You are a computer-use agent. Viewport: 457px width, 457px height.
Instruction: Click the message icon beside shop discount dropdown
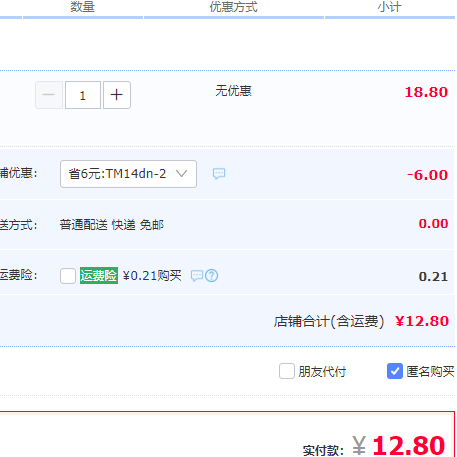(219, 174)
